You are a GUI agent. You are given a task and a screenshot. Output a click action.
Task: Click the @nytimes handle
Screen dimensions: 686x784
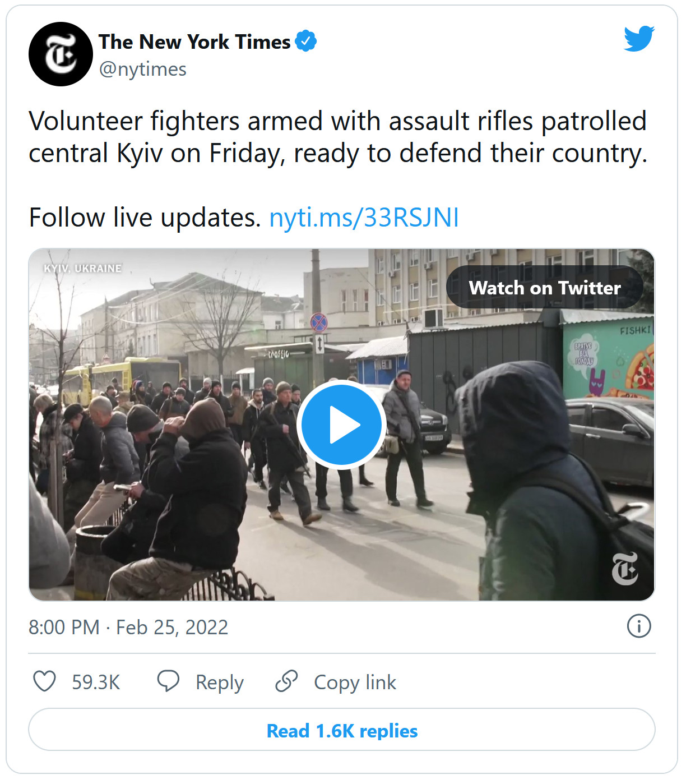(x=143, y=69)
